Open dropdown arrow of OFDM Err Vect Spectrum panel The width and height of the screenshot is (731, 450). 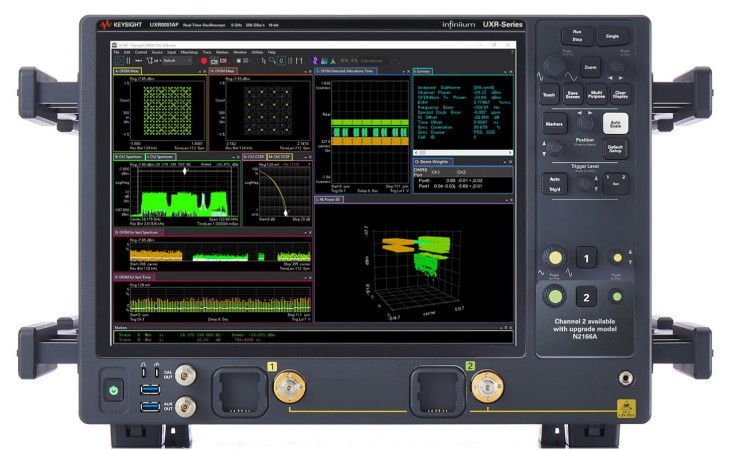click(305, 232)
